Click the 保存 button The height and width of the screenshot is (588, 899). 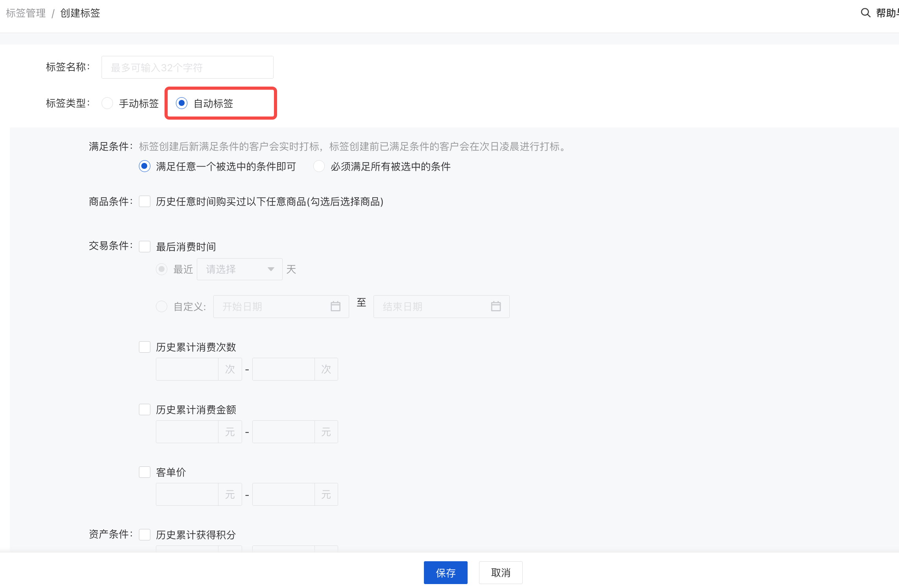pos(445,573)
